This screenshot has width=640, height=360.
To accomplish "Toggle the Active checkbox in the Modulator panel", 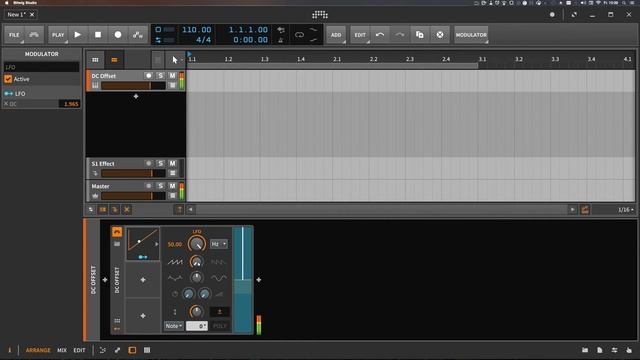I will tap(8, 79).
